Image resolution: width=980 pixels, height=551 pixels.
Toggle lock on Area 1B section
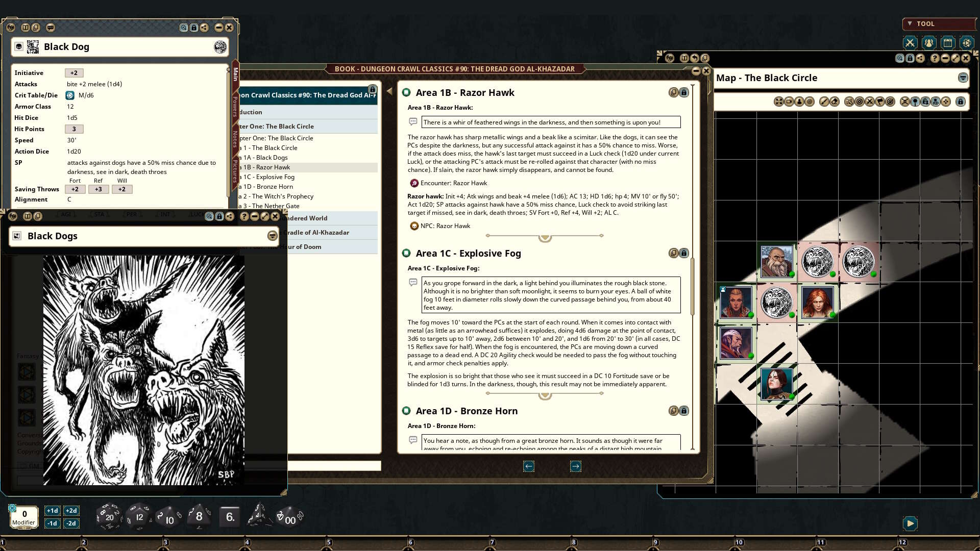(x=684, y=92)
